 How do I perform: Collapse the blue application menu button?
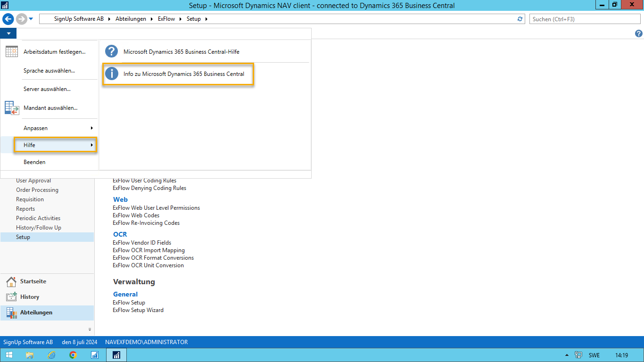pos(8,33)
